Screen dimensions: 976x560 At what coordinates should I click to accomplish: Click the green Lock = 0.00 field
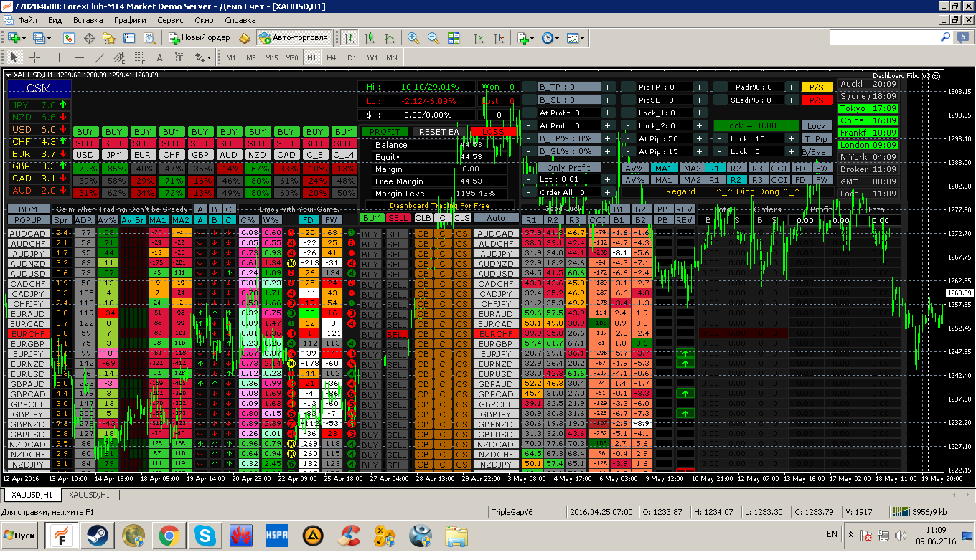(756, 125)
